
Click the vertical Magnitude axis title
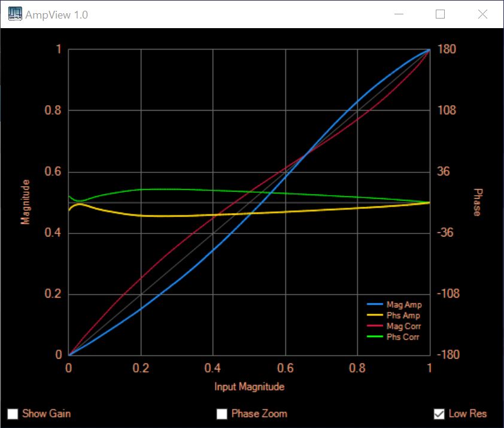pos(25,202)
